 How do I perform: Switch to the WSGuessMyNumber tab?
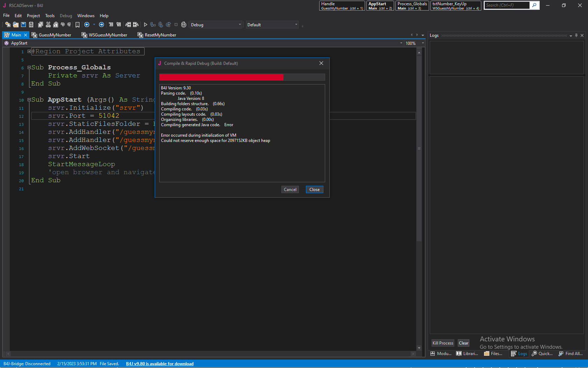point(104,35)
